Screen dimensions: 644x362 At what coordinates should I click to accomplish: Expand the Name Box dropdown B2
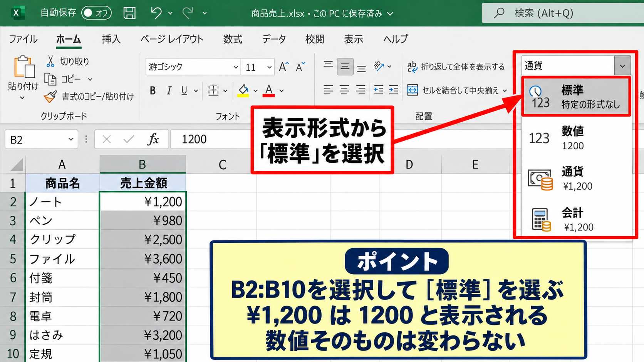[x=71, y=139]
